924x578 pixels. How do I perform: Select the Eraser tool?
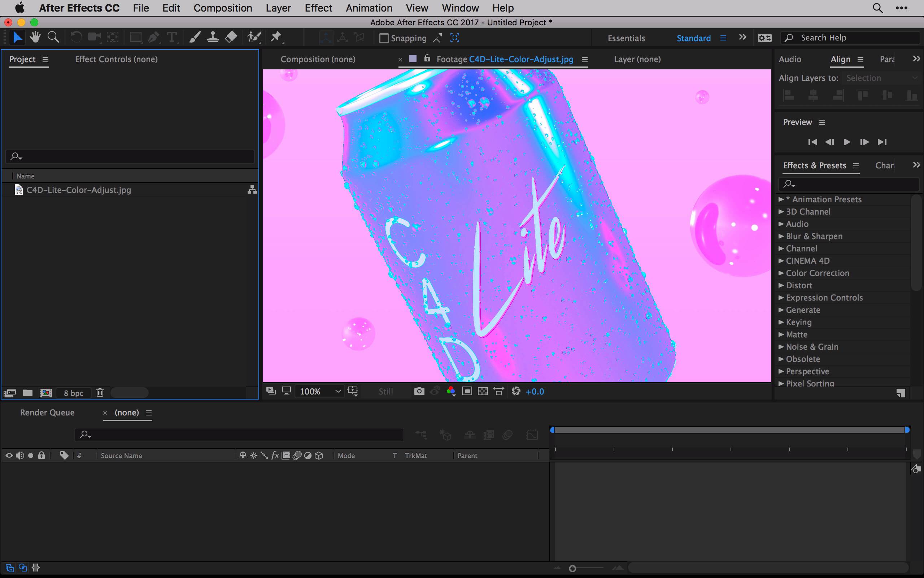pos(231,37)
